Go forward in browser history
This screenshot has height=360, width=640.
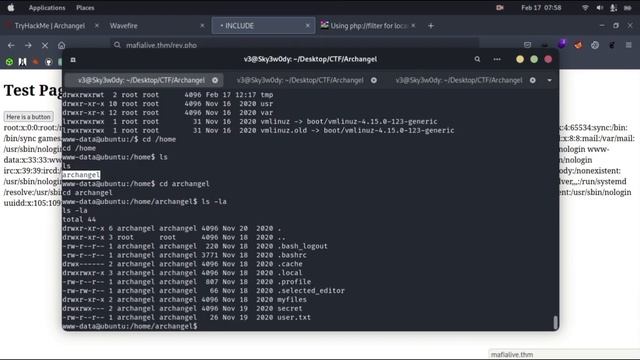click(28, 45)
